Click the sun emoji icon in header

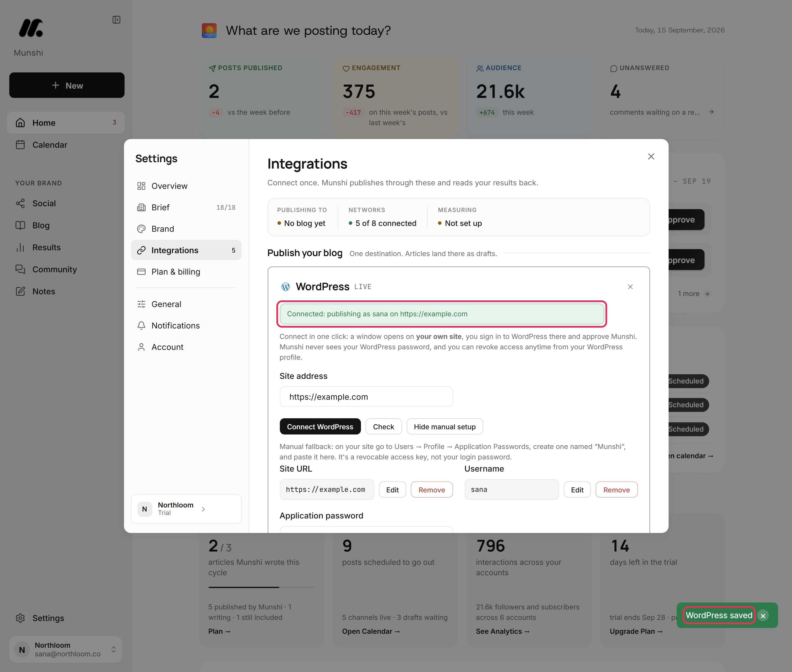(209, 30)
